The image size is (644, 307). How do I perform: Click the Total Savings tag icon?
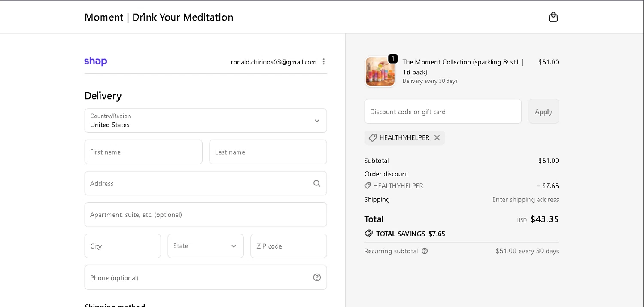coord(368,234)
